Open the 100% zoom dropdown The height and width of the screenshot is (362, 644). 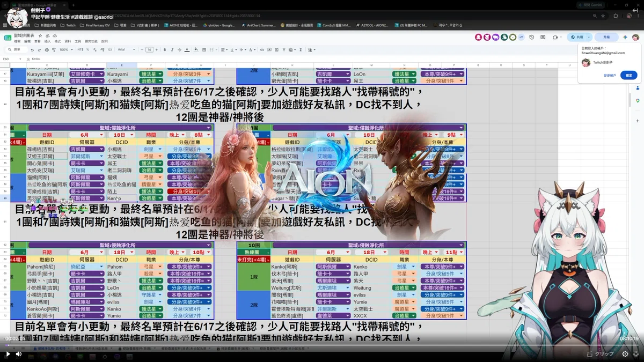tap(65, 49)
